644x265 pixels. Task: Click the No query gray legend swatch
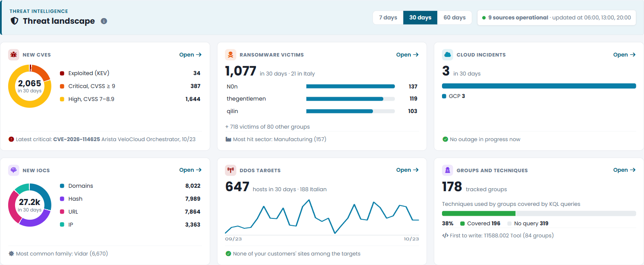(509, 224)
